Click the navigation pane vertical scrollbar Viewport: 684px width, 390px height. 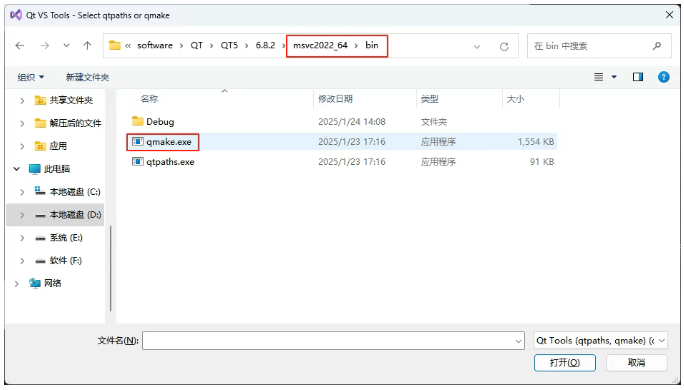coord(111,268)
